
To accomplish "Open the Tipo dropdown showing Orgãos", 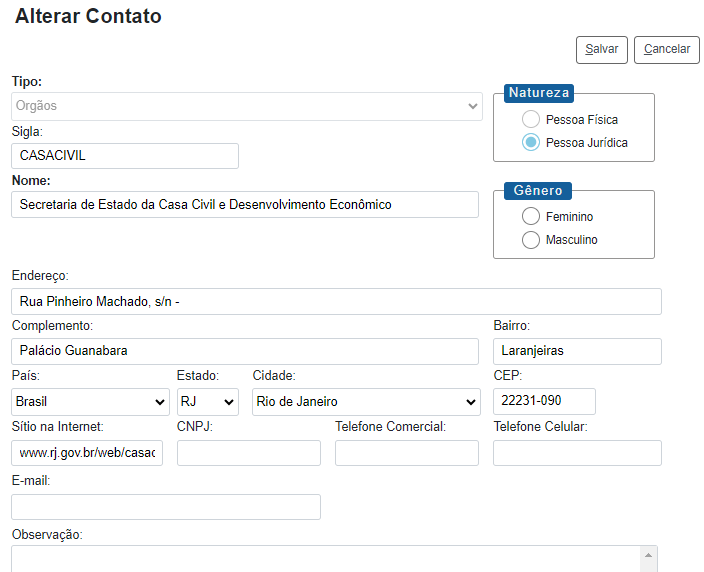I will click(x=246, y=106).
